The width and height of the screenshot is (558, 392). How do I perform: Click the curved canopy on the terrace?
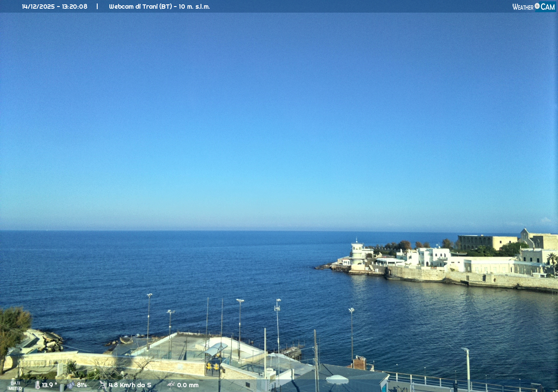tap(216, 349)
